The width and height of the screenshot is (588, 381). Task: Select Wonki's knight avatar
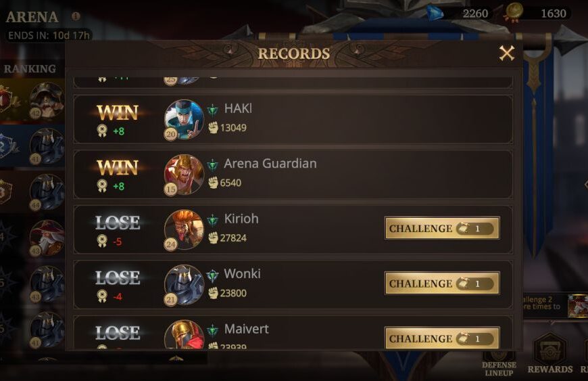[x=184, y=285]
